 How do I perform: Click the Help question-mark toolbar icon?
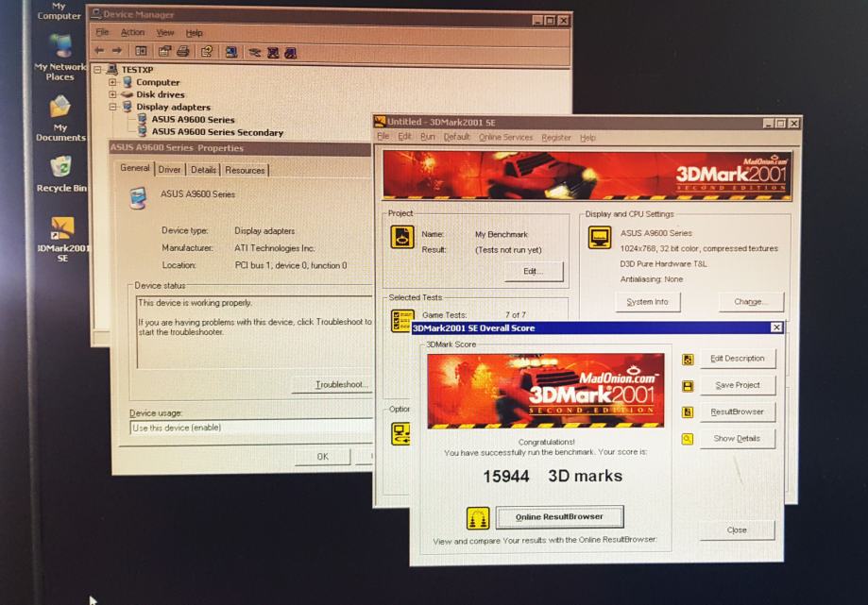tap(207, 51)
